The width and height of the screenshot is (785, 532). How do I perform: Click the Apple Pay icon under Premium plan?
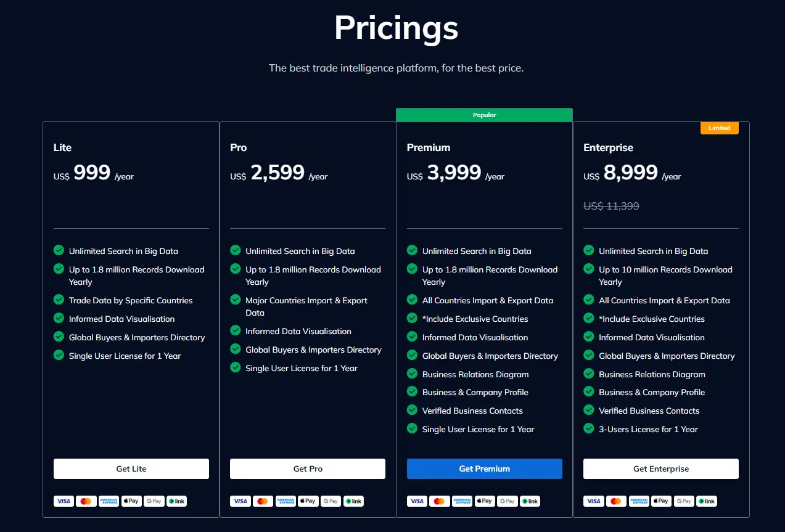click(485, 501)
